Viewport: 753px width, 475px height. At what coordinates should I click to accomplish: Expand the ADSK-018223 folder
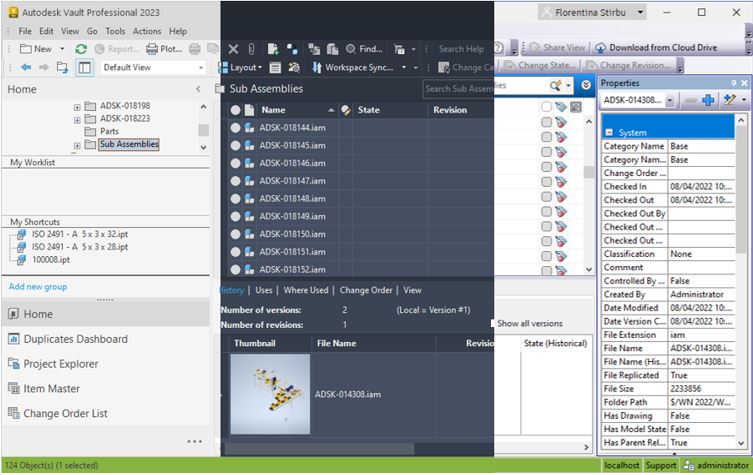pyautogui.click(x=77, y=120)
